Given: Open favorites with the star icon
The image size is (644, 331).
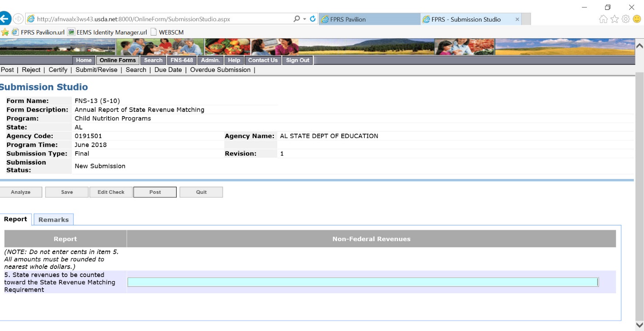Looking at the screenshot, I should pos(615,19).
